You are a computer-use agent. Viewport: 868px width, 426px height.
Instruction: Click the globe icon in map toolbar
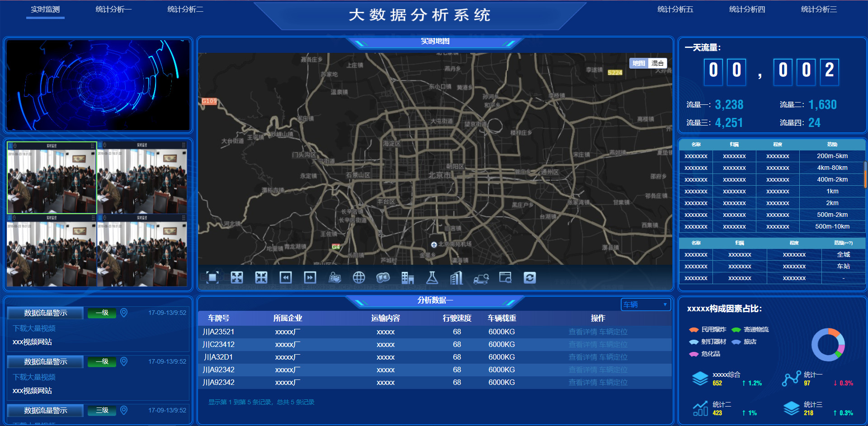pyautogui.click(x=359, y=277)
